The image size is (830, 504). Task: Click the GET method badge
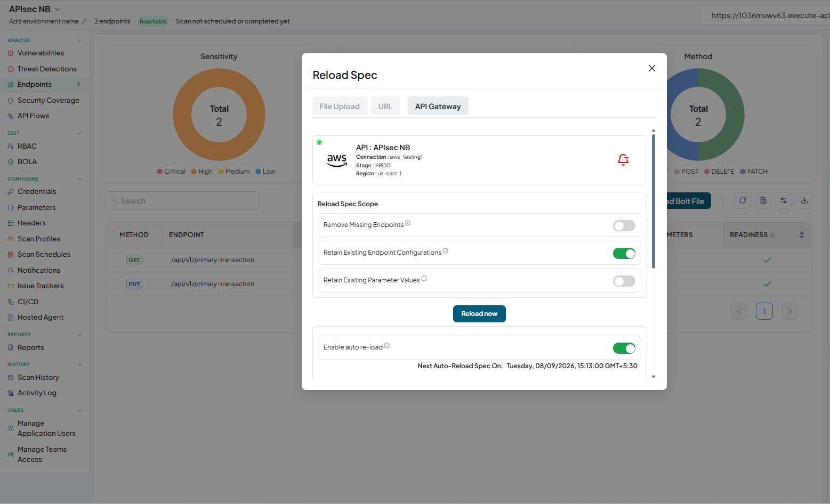(134, 261)
